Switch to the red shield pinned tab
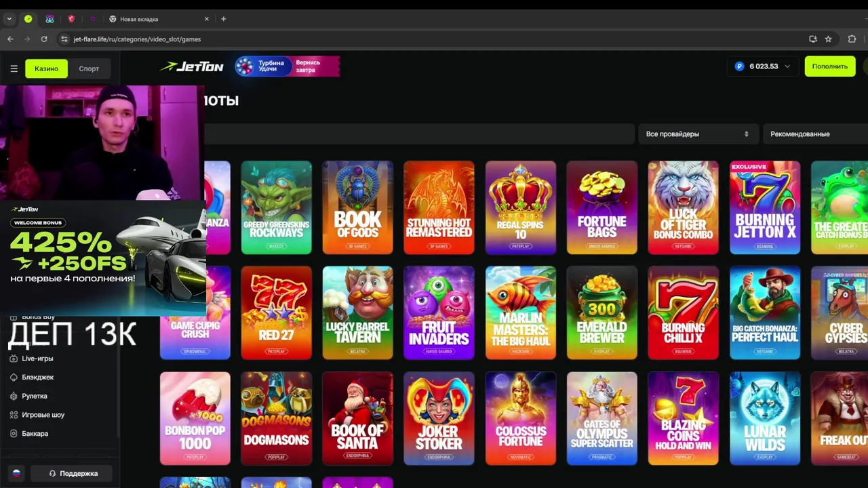This screenshot has width=868, height=488. tap(71, 19)
